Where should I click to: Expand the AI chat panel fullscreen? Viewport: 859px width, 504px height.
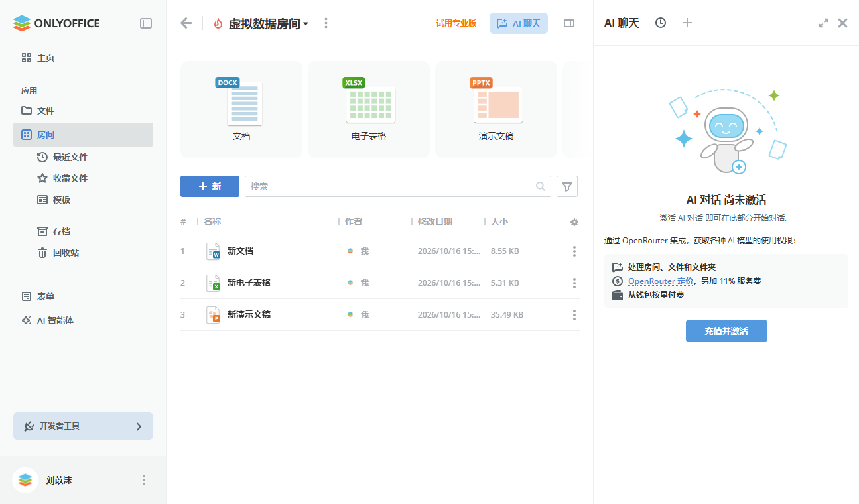tap(823, 23)
